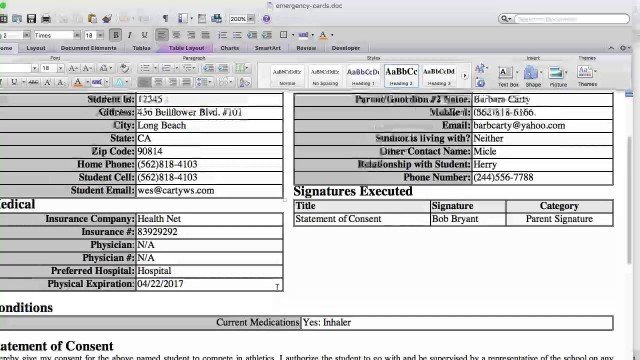
Task: Set center alignment in the formatting toolbar
Action: (x=176, y=35)
